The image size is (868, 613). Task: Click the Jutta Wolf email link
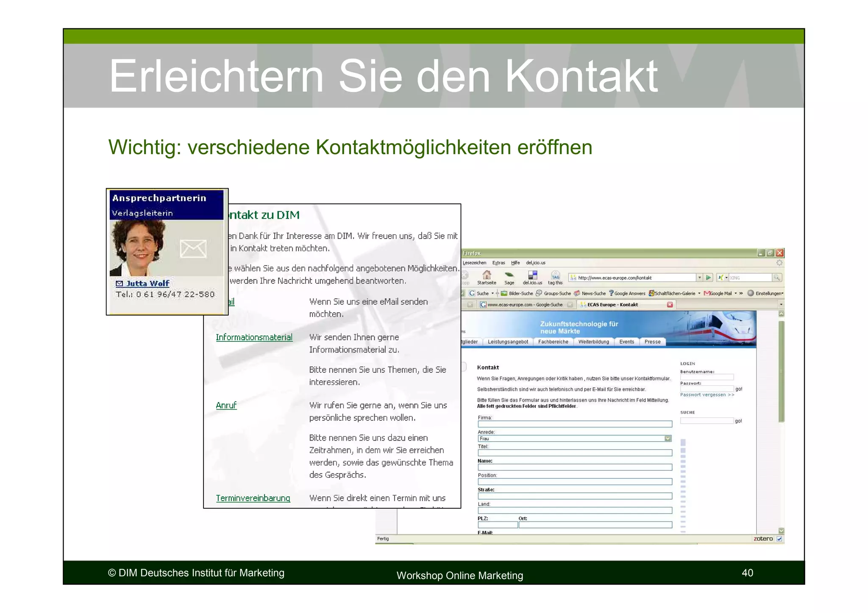(147, 283)
